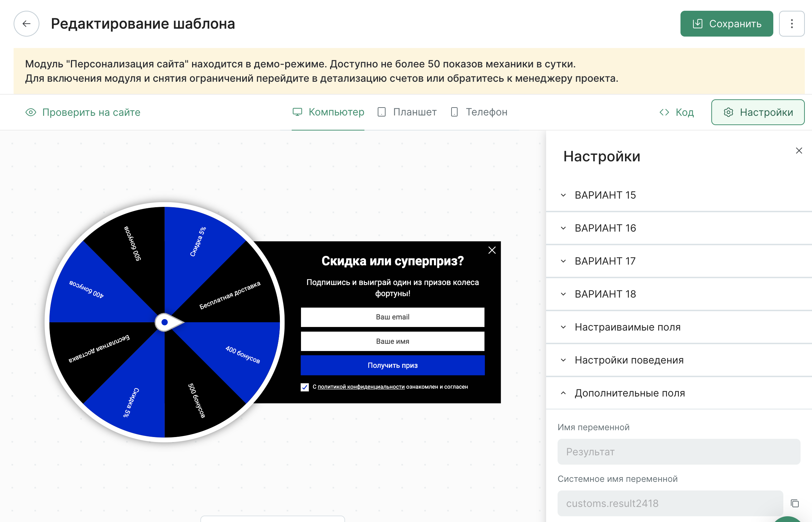Close the Настройки side panel
812x522 pixels.
pyautogui.click(x=799, y=151)
